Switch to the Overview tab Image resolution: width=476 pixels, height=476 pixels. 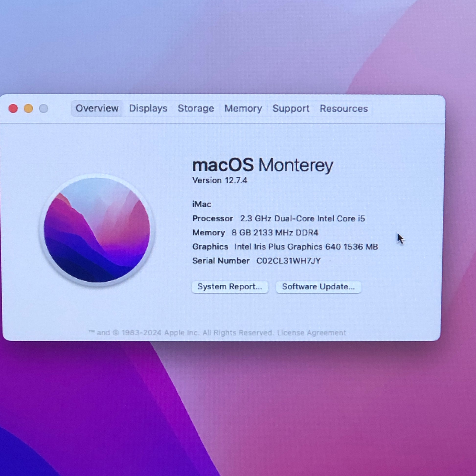coord(97,108)
